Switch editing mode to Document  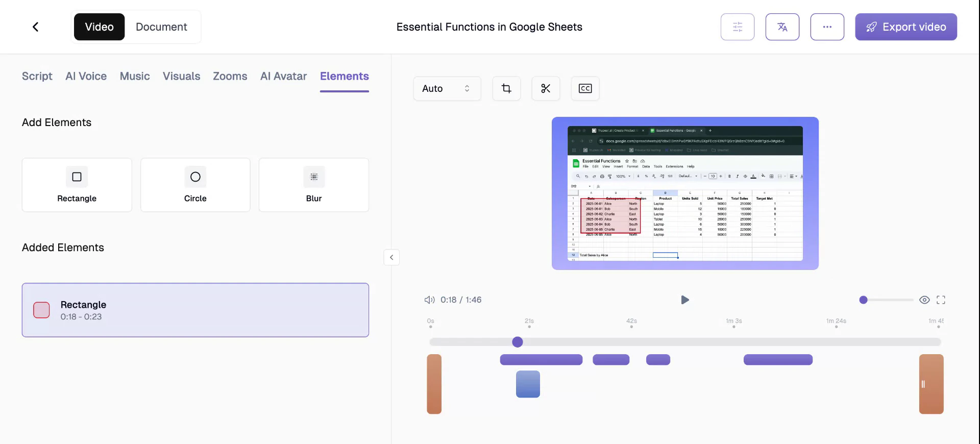(x=161, y=27)
